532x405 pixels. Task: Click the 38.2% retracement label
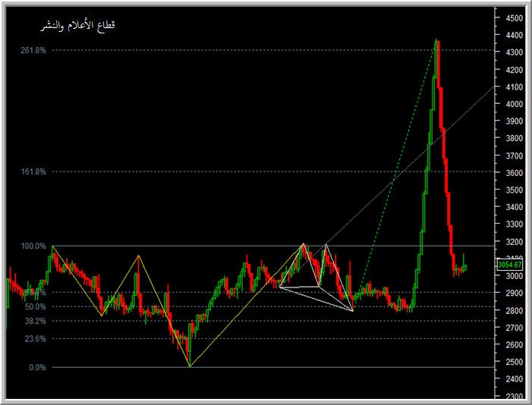click(x=36, y=321)
